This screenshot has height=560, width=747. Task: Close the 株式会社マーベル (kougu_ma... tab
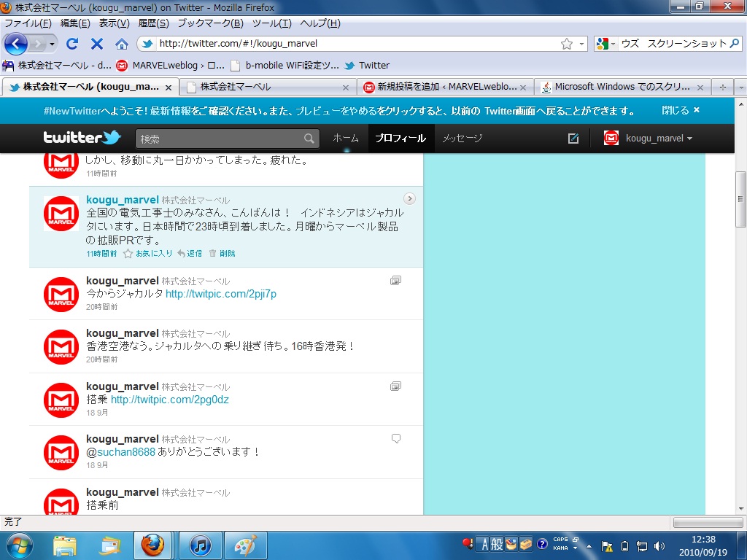(169, 87)
